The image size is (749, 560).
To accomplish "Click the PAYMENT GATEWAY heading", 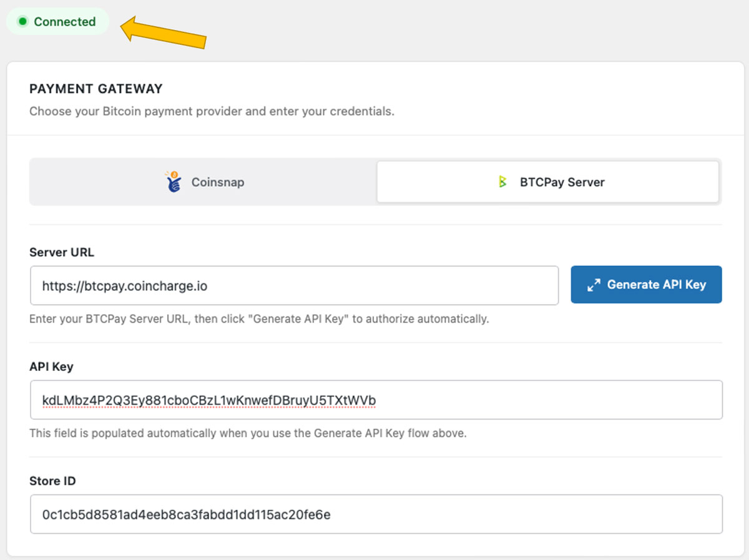I will [x=96, y=89].
